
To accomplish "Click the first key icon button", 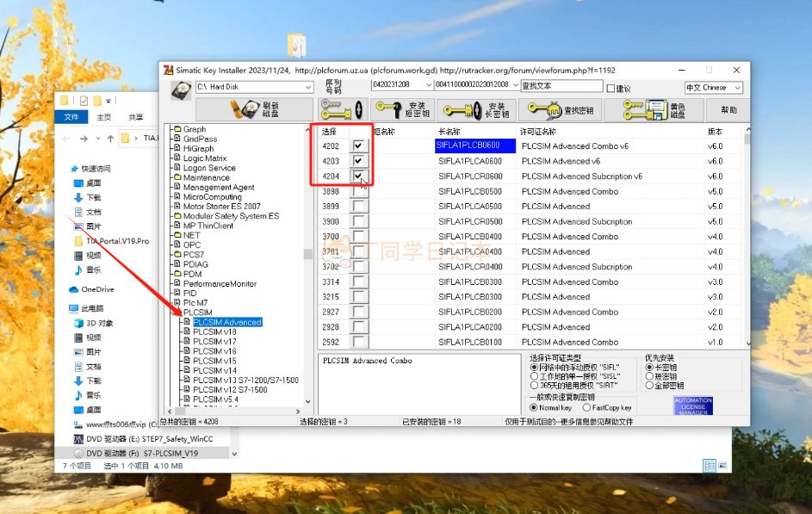I will pos(342,110).
